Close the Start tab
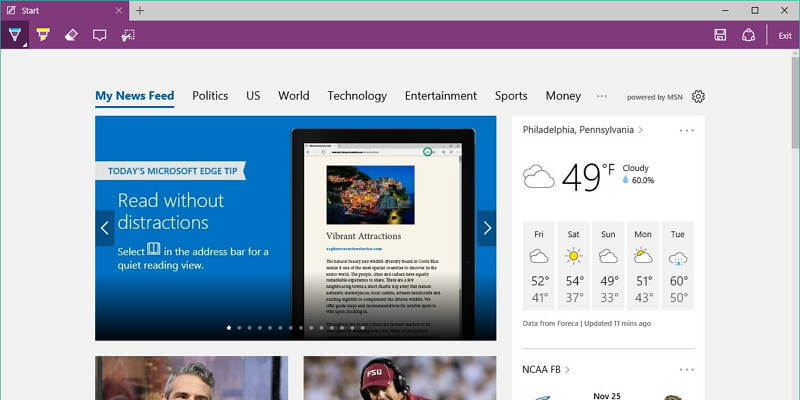800x400 pixels. [x=119, y=10]
